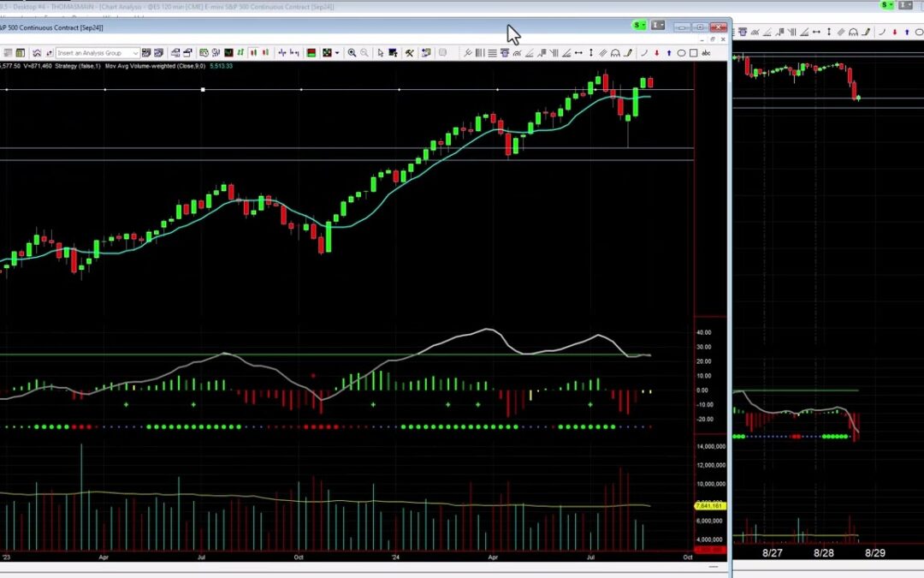Viewport: 924px width, 578px height.
Task: Select the HLC bar chart style icon
Action: pyautogui.click(x=294, y=53)
